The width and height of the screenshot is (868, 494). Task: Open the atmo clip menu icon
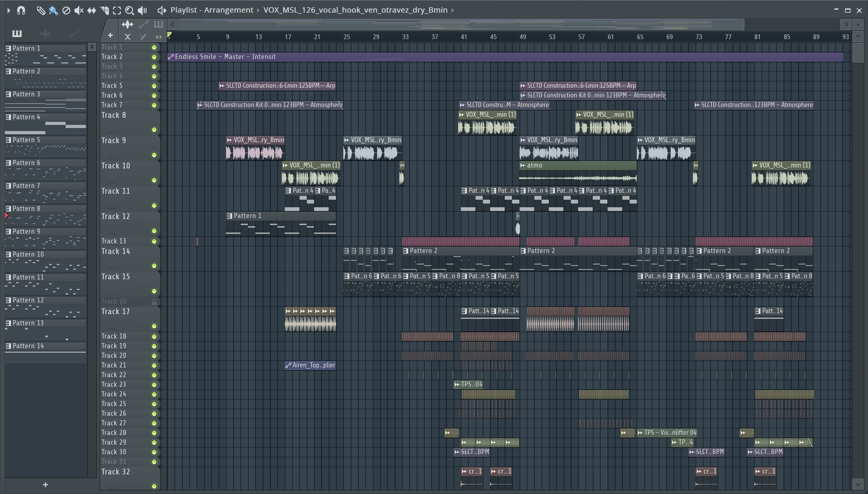pos(523,166)
